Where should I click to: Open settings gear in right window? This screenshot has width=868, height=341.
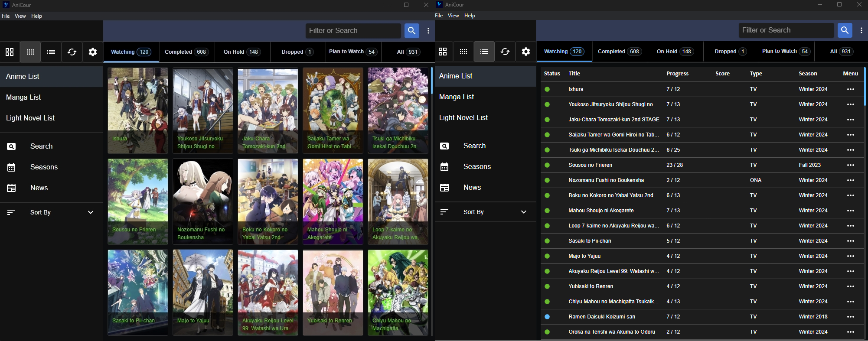tap(526, 52)
